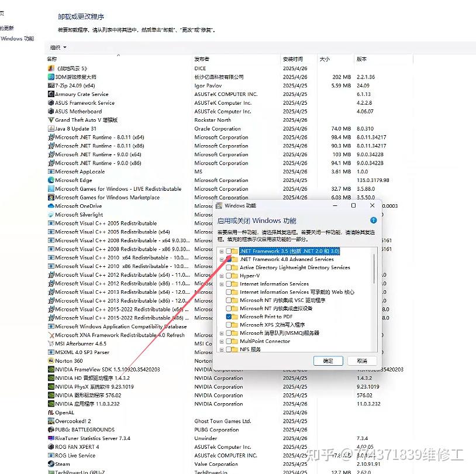Maximize the Windows 功能 dialog
Screen dimensions: 476x474
[x=353, y=206]
